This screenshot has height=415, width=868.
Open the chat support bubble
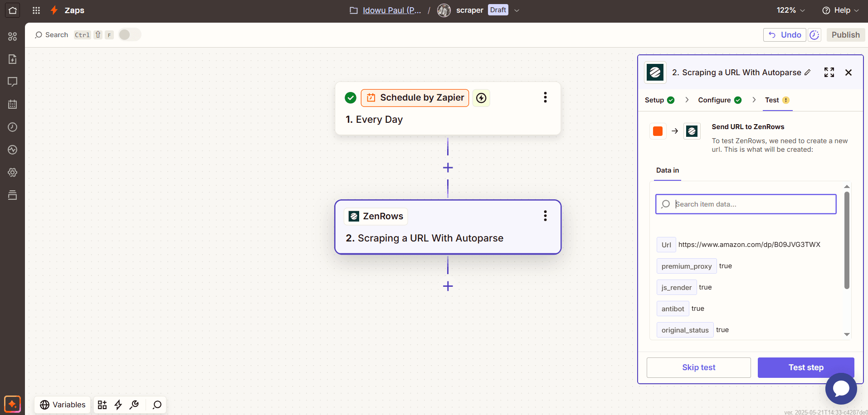coord(841,389)
